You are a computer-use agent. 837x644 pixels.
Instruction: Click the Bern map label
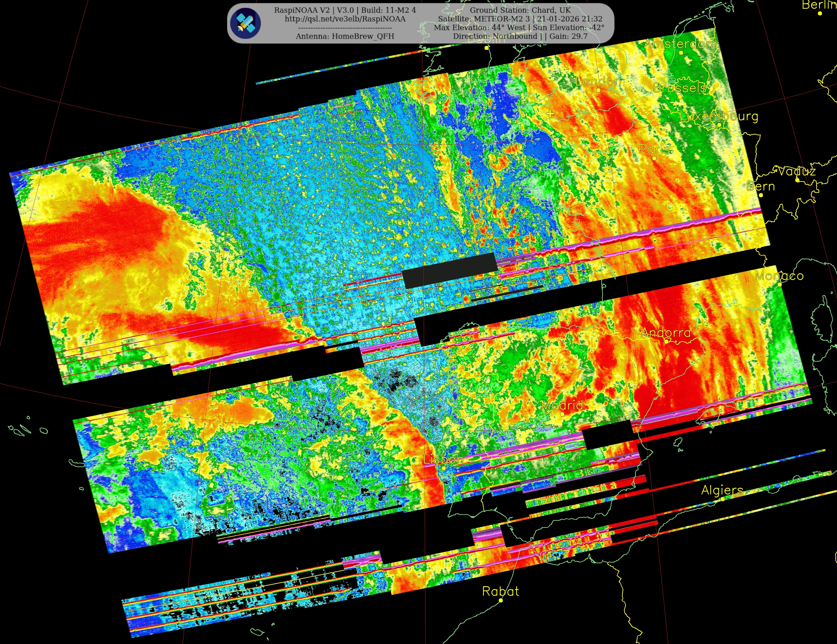(x=760, y=186)
